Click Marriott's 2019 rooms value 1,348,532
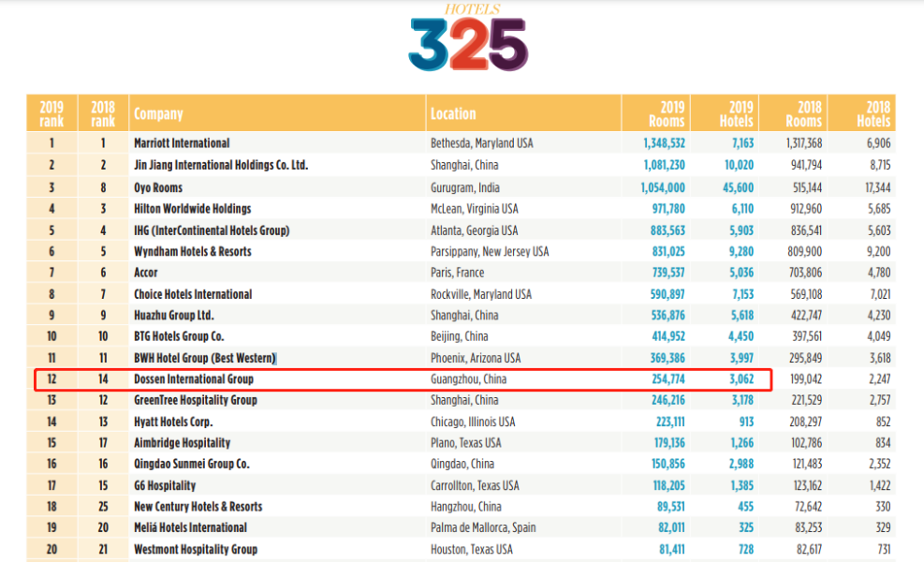Viewport: 924px width, 563px height. tap(664, 143)
